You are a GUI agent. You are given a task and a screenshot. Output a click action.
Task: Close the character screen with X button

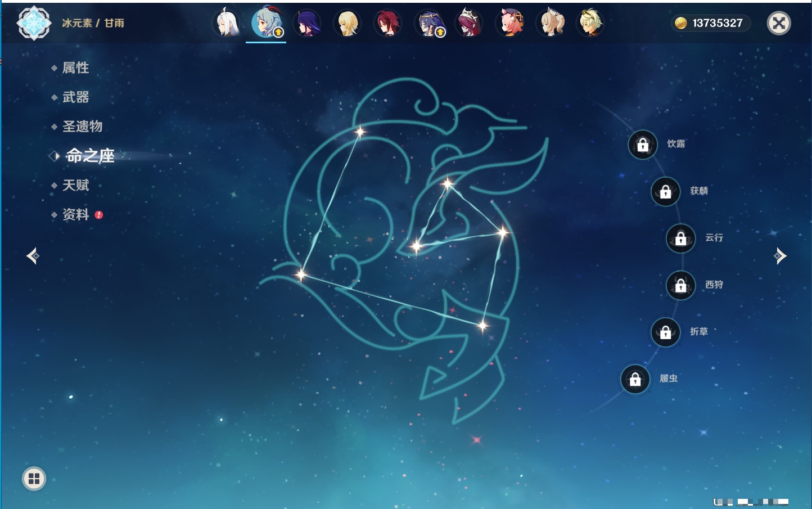point(779,23)
